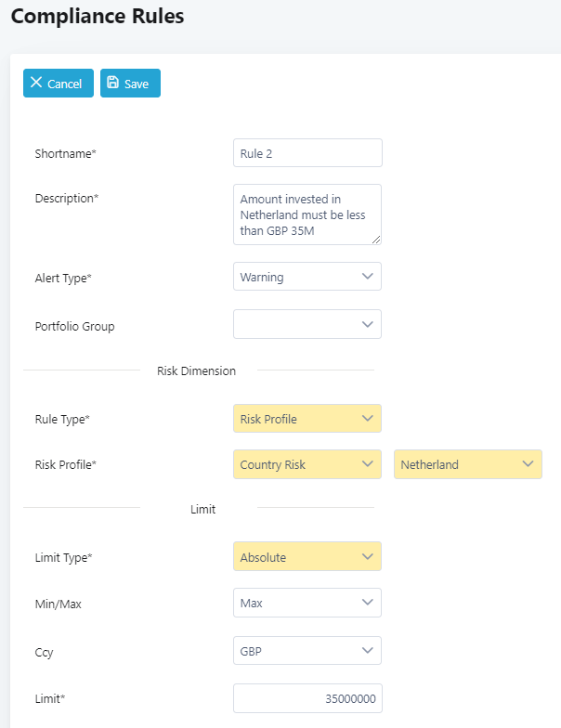Open the Limit Type dropdown showing Absolute
Image resolution: width=561 pixels, height=728 pixels.
point(307,557)
